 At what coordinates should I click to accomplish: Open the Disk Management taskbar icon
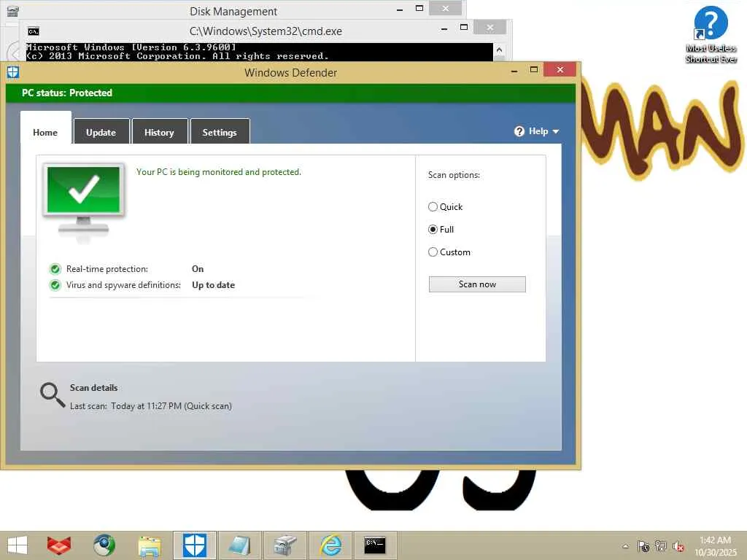[x=285, y=545]
